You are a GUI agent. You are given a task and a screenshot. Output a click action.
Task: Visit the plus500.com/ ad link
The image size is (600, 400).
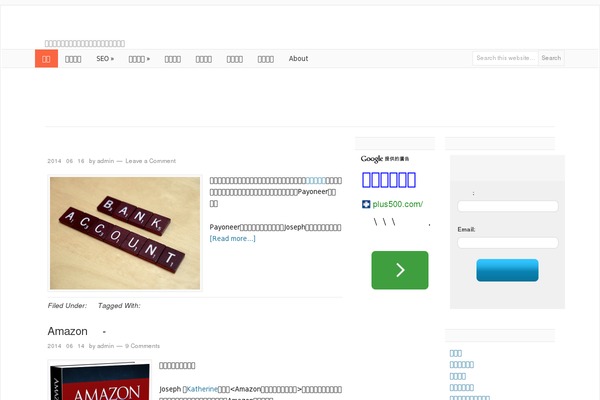[x=398, y=204]
